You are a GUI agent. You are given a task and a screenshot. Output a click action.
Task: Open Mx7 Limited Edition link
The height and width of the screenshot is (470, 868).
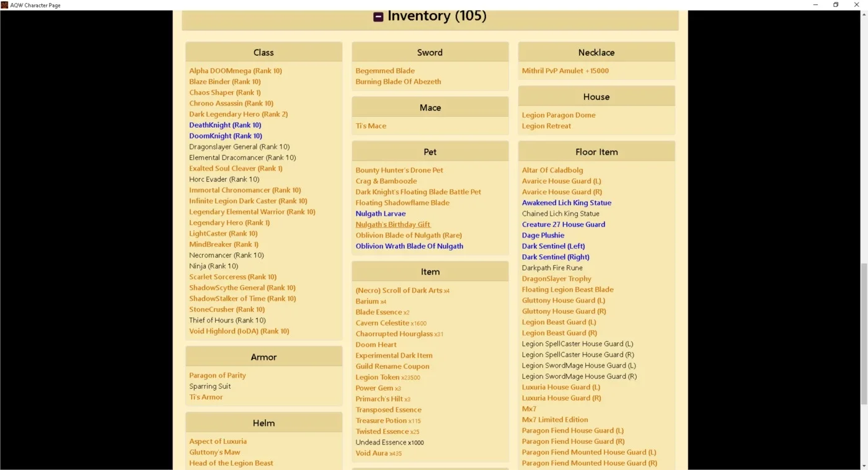point(555,420)
